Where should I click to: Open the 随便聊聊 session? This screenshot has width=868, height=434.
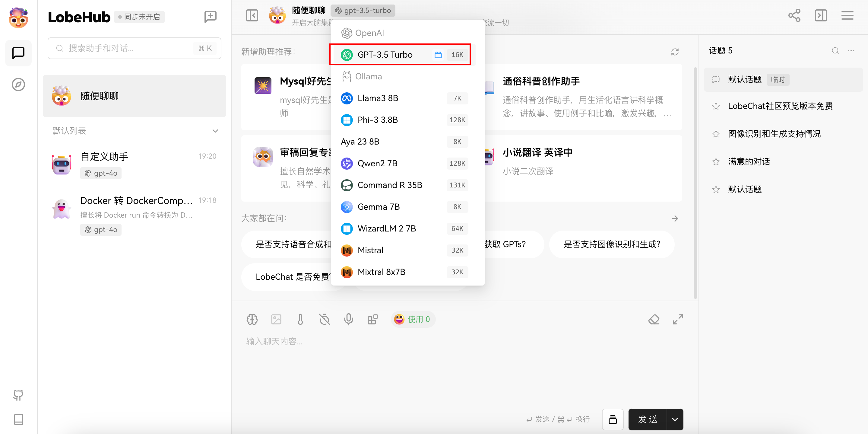[134, 96]
